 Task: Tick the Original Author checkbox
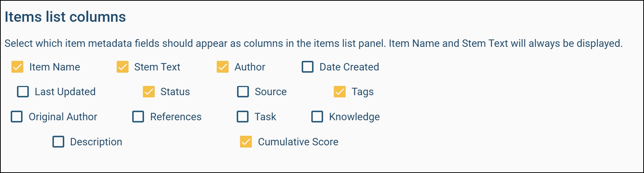[17, 117]
